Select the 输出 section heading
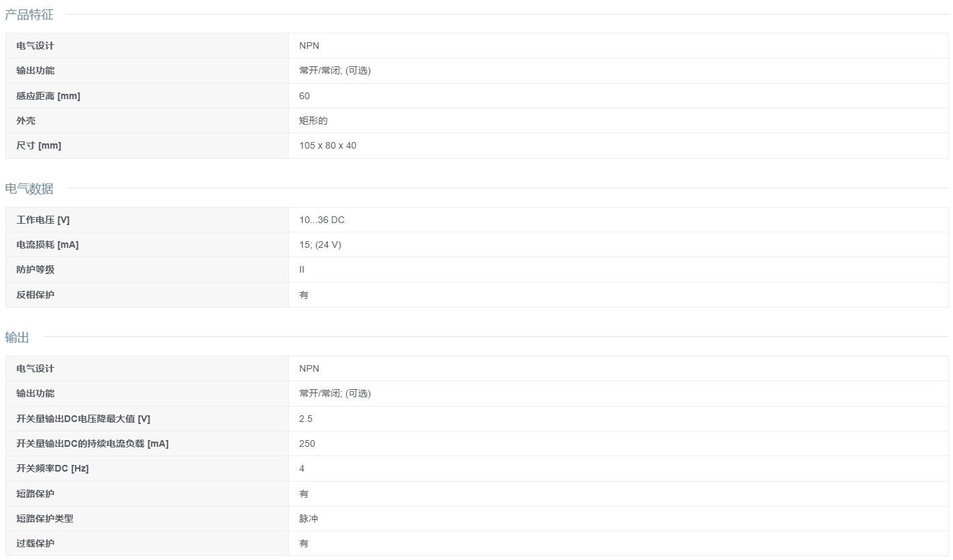 (17, 337)
